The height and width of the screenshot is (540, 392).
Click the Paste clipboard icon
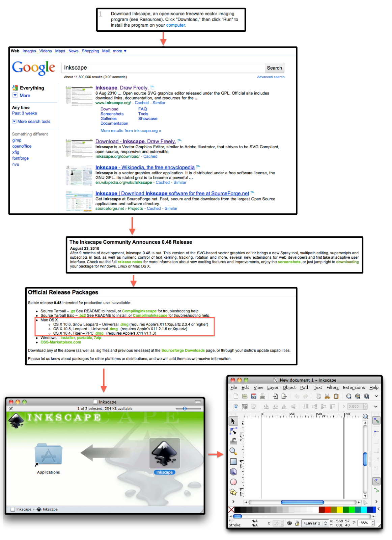coord(336,396)
